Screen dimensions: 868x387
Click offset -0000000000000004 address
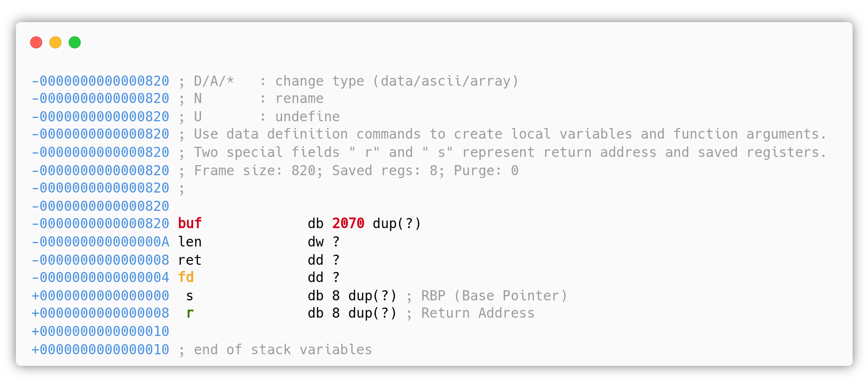pyautogui.click(x=100, y=277)
